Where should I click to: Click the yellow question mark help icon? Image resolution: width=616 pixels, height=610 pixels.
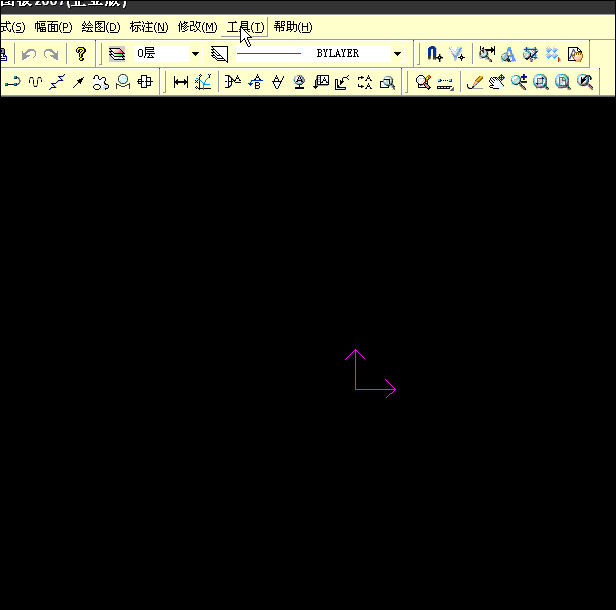click(x=81, y=54)
